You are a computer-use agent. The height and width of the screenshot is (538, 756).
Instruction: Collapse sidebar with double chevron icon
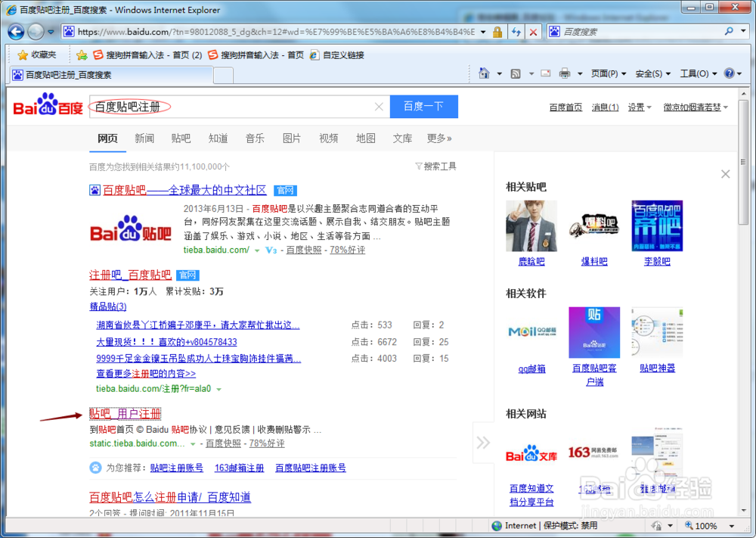pyautogui.click(x=483, y=443)
